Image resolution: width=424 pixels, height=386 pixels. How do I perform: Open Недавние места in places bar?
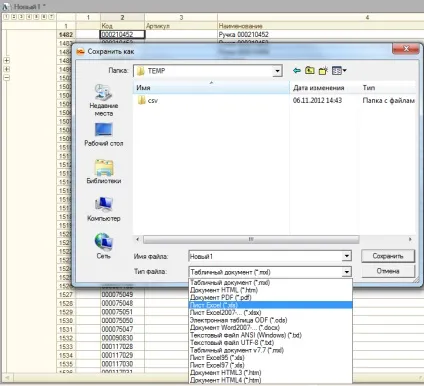(x=104, y=100)
